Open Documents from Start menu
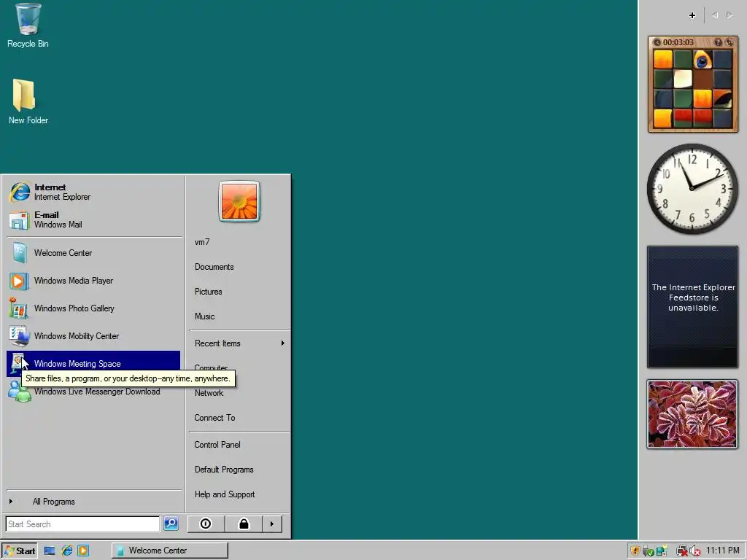 tap(239, 267)
